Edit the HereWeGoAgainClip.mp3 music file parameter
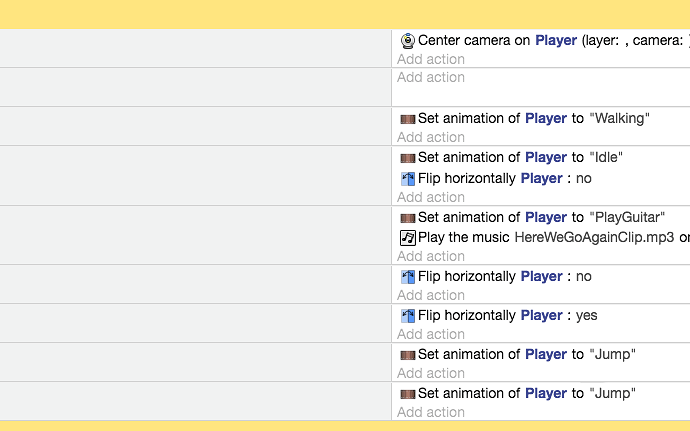690x431 pixels. coord(594,237)
